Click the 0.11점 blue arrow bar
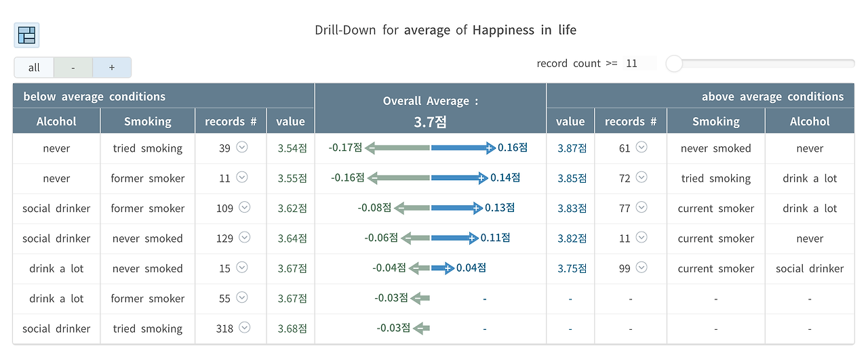 pos(455,238)
